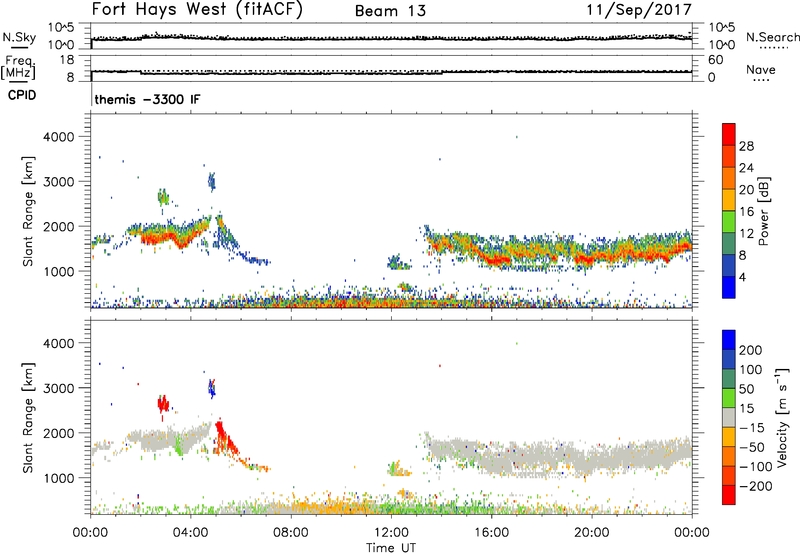Select the '08:00' time tick label
This screenshot has width=800, height=554.
coord(291,533)
